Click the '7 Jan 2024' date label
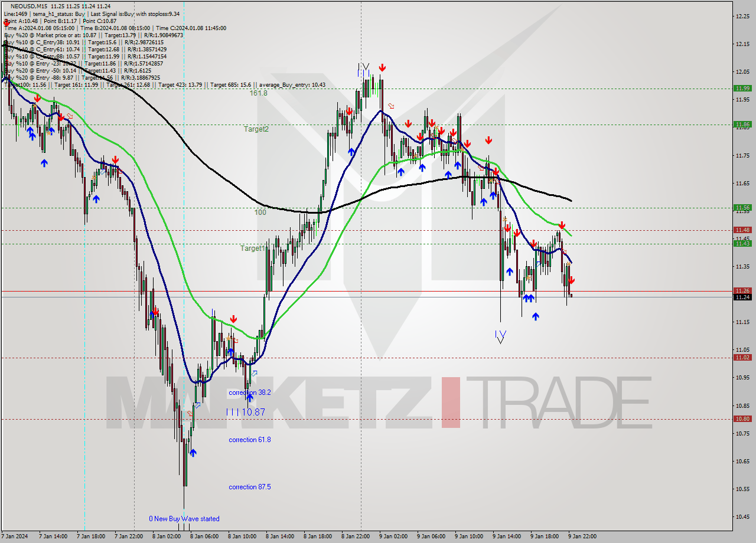Image resolution: width=756 pixels, height=543 pixels. [x=15, y=537]
